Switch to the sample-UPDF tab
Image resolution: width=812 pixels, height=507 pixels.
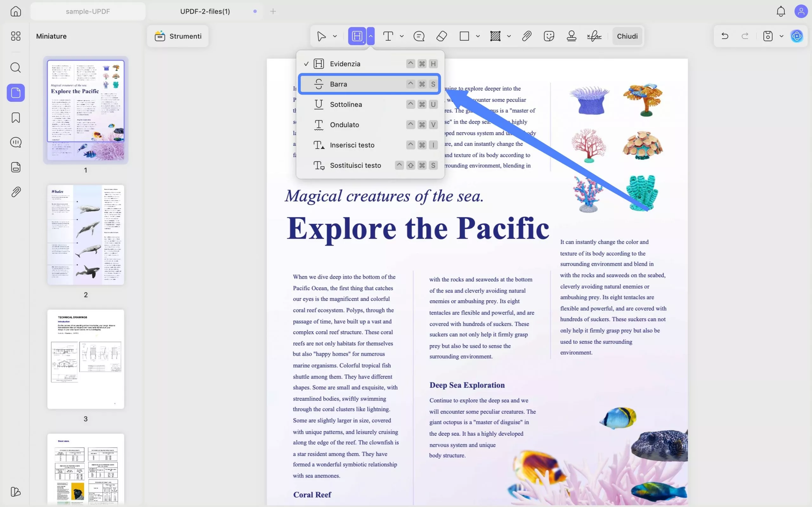click(88, 11)
